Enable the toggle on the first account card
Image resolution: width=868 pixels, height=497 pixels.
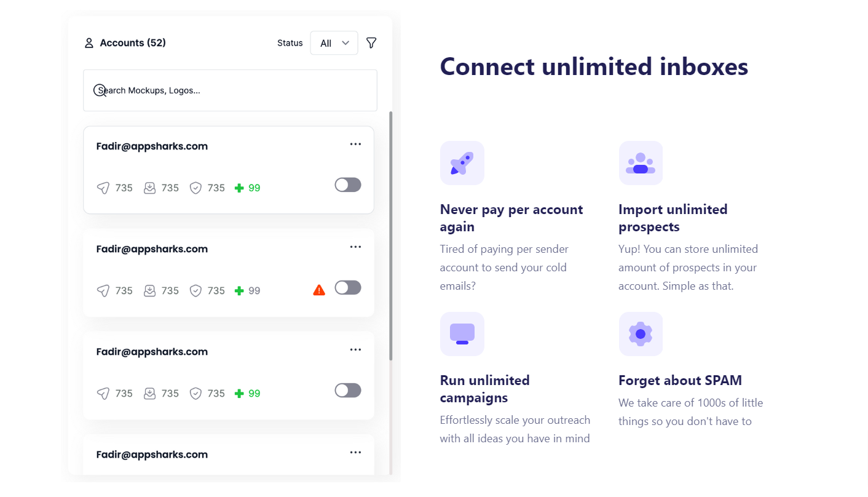[x=348, y=185]
